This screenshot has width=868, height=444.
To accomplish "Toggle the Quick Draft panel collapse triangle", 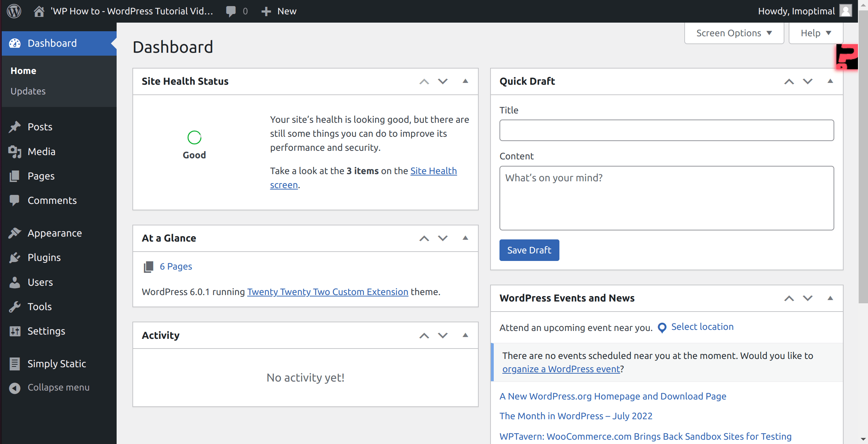I will pyautogui.click(x=830, y=81).
